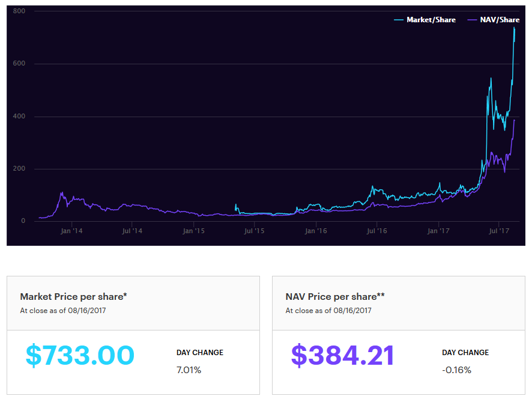Viewport: 532px width, 402px height.
Task: Click the cyan Market/Share legend line marker
Action: (399, 20)
